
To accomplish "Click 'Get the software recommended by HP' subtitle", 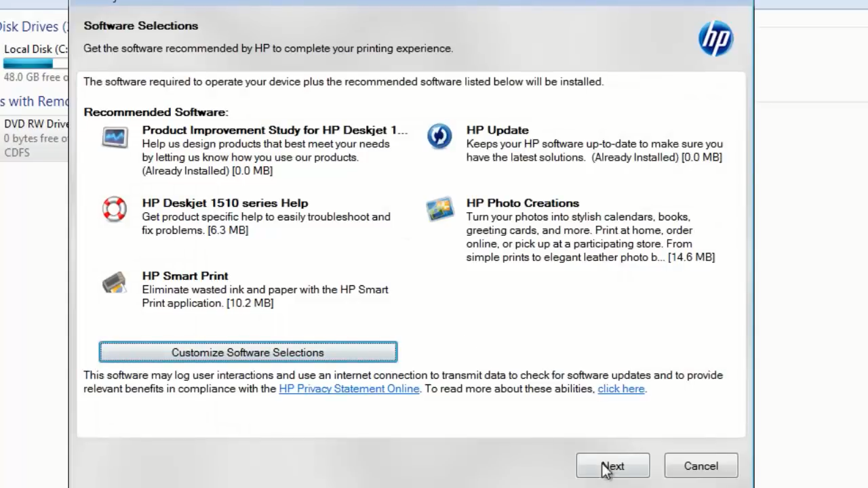I will [x=268, y=48].
